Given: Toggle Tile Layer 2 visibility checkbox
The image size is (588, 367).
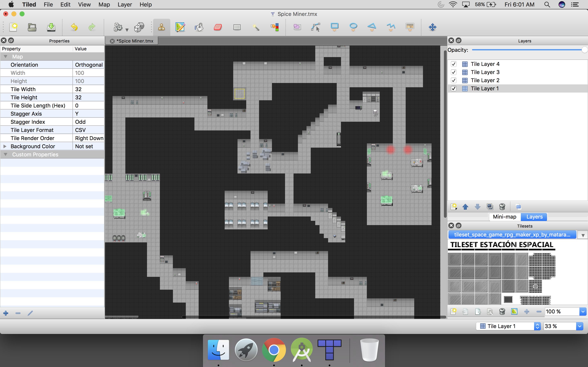Looking at the screenshot, I should 453,80.
